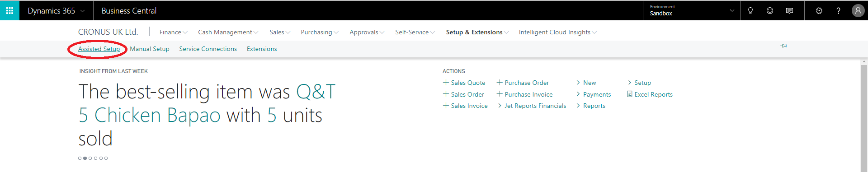Image resolution: width=868 pixels, height=172 pixels.
Task: Open Jet Reports Financials action
Action: 532,106
